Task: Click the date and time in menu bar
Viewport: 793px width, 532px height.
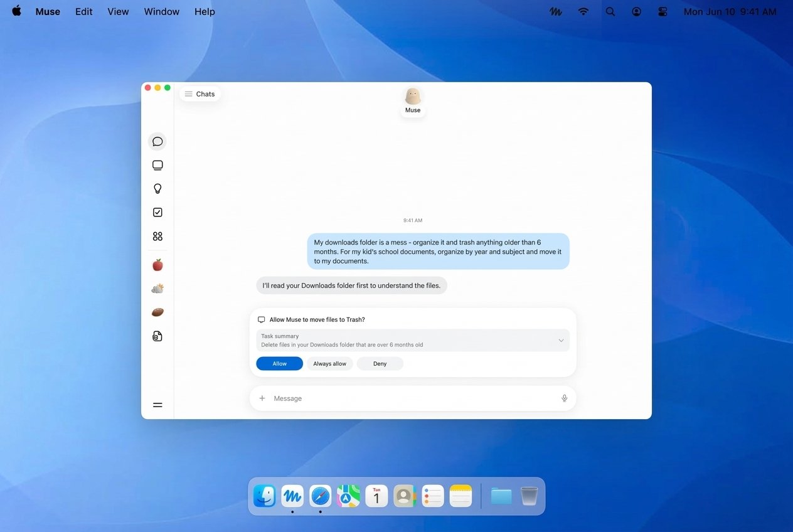Action: pyautogui.click(x=730, y=11)
